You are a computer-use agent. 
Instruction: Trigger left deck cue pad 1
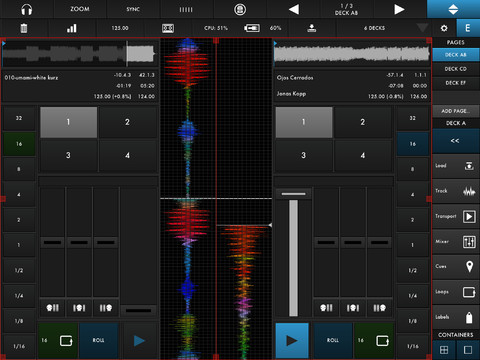click(69, 122)
